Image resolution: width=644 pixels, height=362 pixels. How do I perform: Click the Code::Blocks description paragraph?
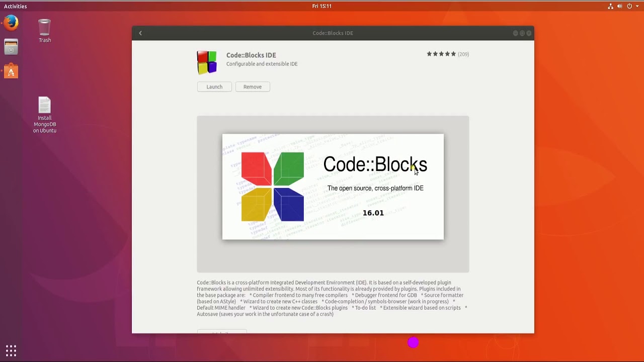333,298
